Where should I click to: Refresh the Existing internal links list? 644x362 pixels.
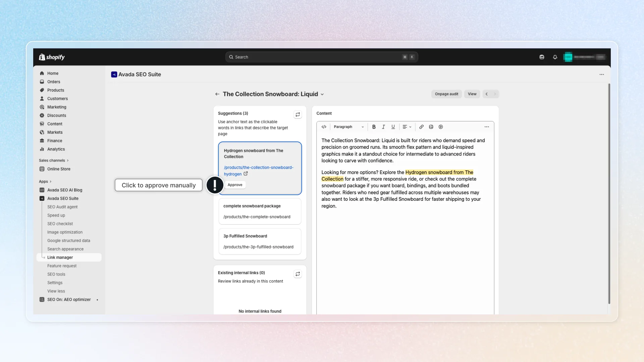pos(298,274)
